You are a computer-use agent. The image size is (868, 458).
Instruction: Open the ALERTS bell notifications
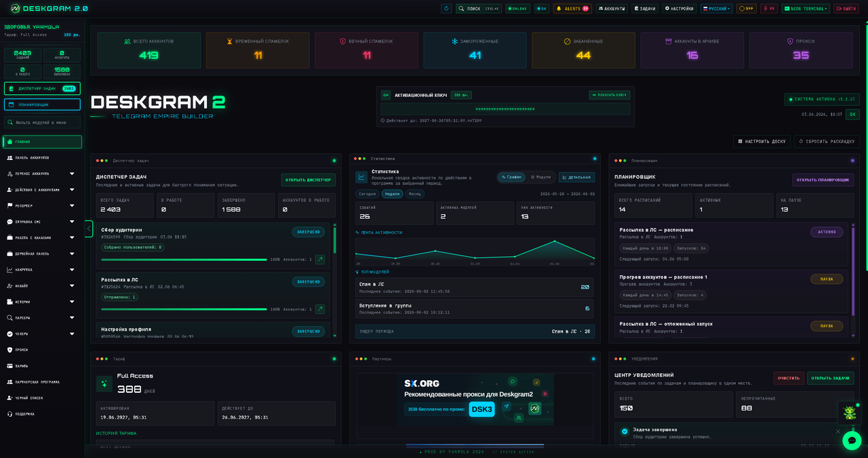572,9
